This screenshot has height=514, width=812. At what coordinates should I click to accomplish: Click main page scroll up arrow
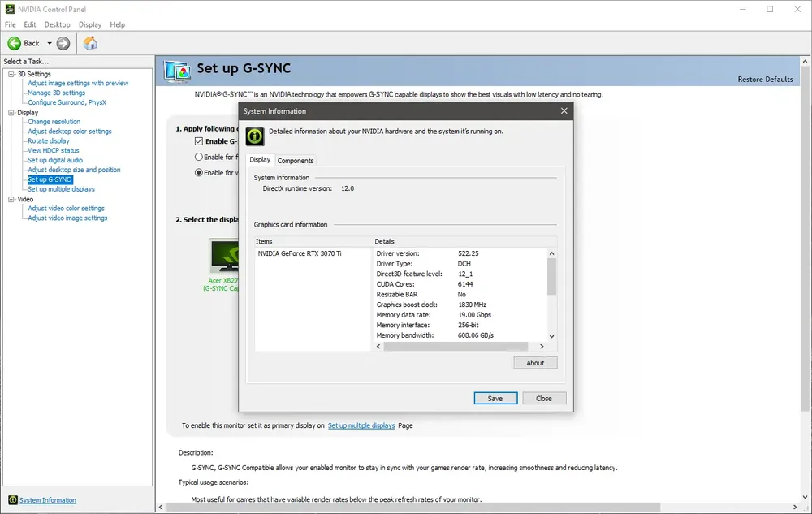point(805,62)
